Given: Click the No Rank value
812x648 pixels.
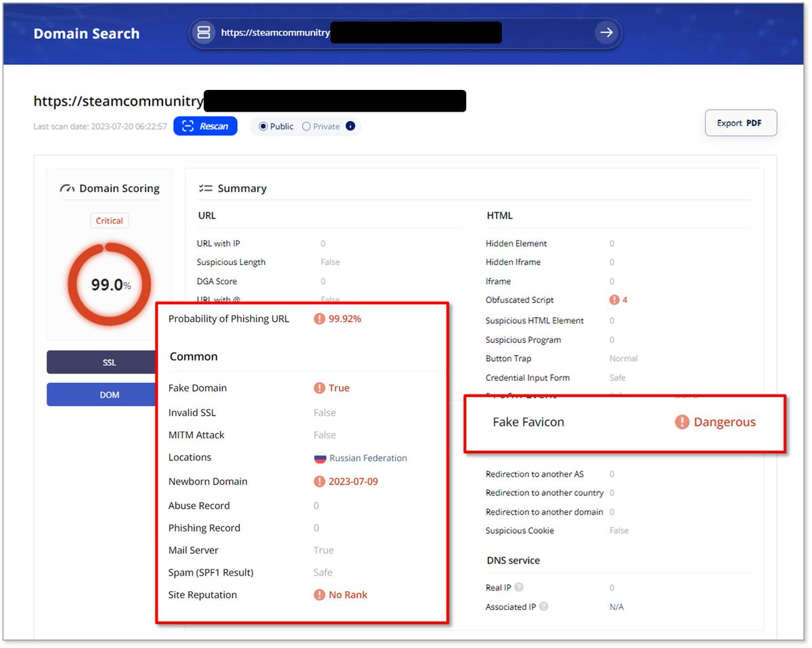Looking at the screenshot, I should (x=348, y=595).
